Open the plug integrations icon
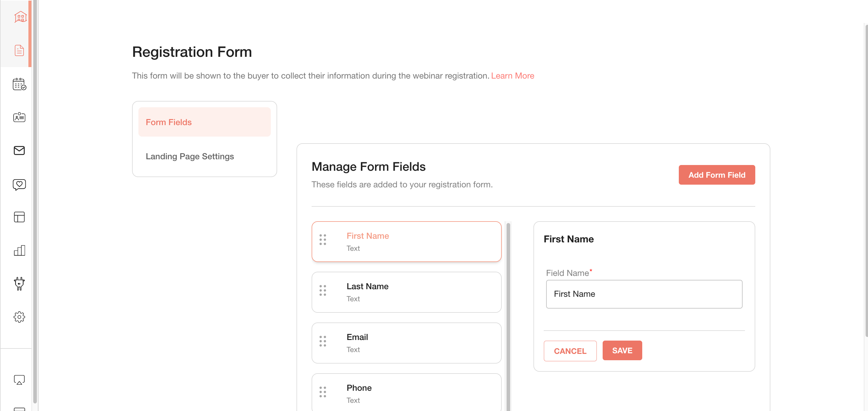868x411 pixels. pos(19,284)
